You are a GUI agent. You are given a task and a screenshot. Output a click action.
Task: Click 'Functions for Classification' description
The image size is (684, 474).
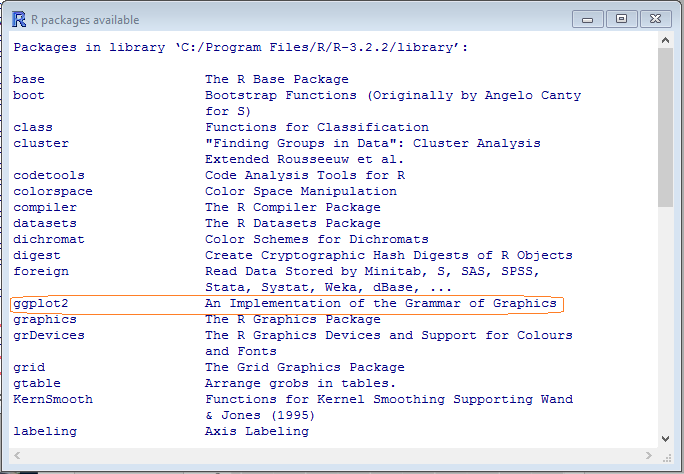click(317, 127)
